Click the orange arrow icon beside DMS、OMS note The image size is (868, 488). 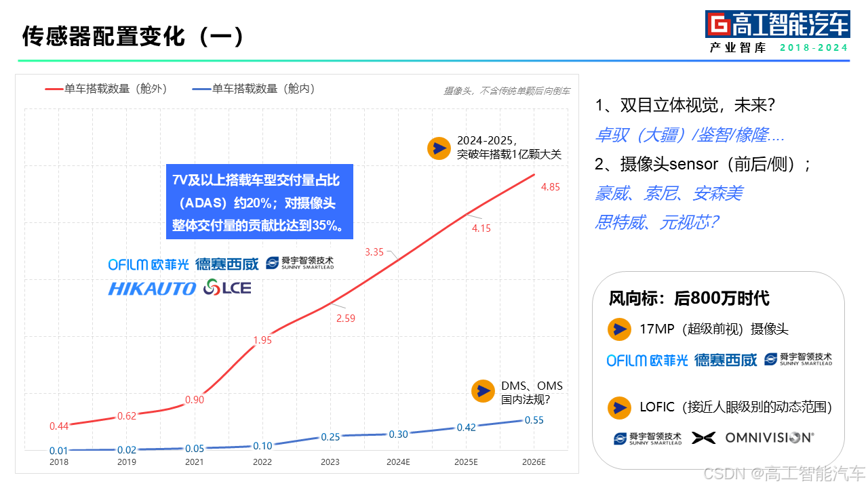tap(484, 391)
